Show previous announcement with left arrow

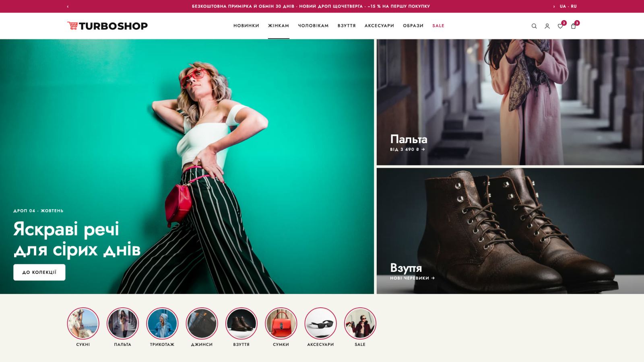(68, 6)
